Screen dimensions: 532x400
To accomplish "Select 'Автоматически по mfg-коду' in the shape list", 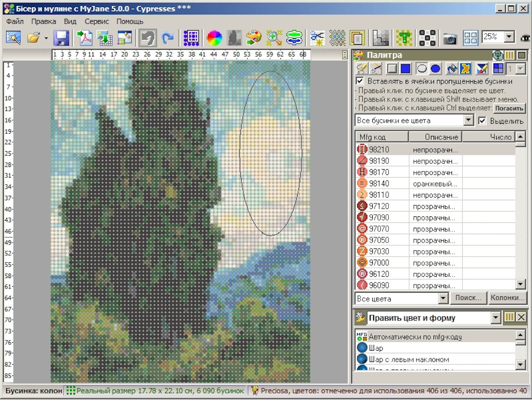I will 435,336.
